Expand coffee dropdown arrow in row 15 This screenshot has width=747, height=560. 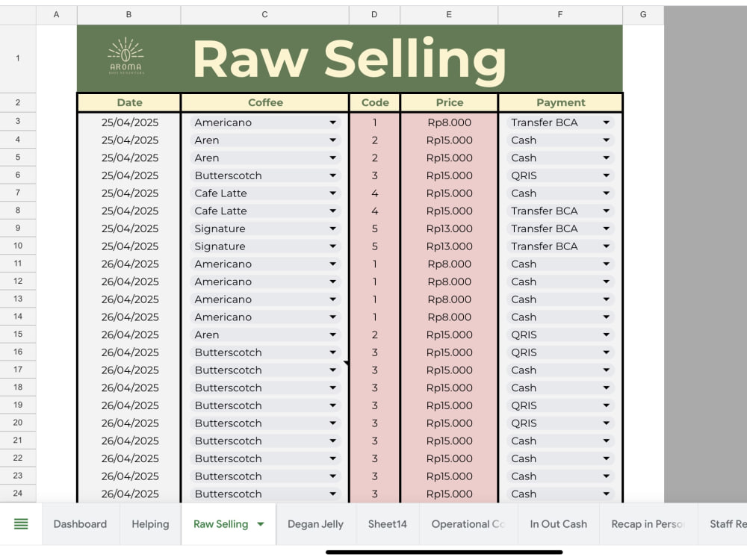[332, 335]
